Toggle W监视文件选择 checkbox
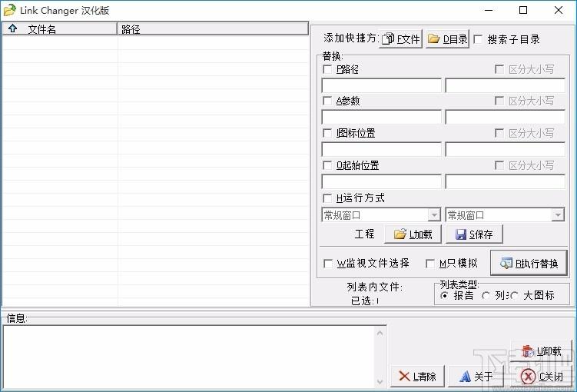The height and width of the screenshot is (392, 577). tap(328, 264)
